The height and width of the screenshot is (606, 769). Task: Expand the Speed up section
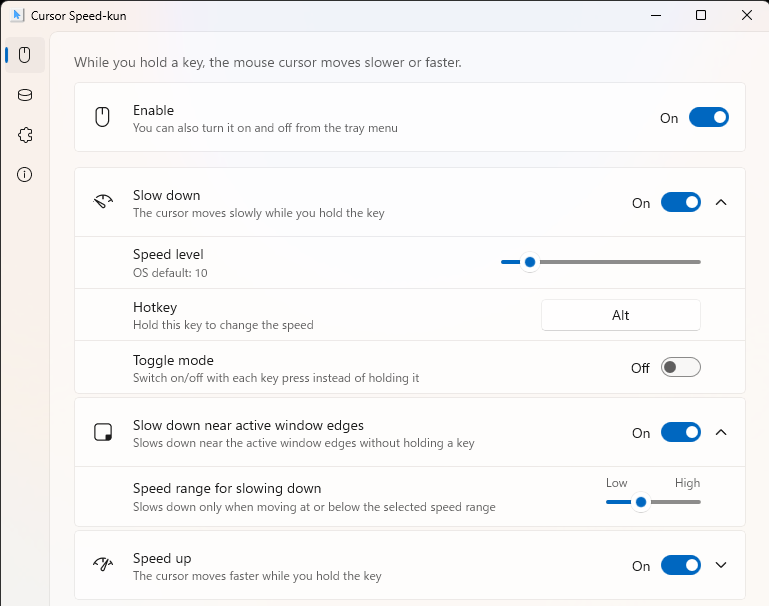coord(721,565)
